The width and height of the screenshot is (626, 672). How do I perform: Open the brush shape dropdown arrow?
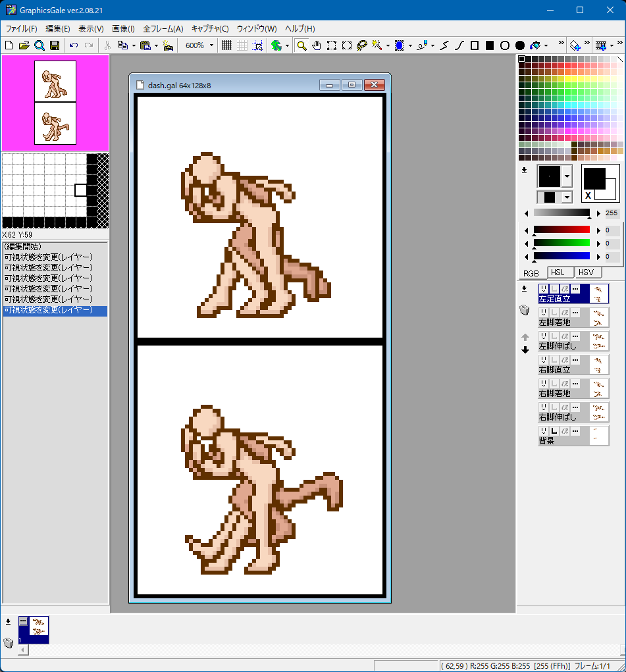point(567,176)
